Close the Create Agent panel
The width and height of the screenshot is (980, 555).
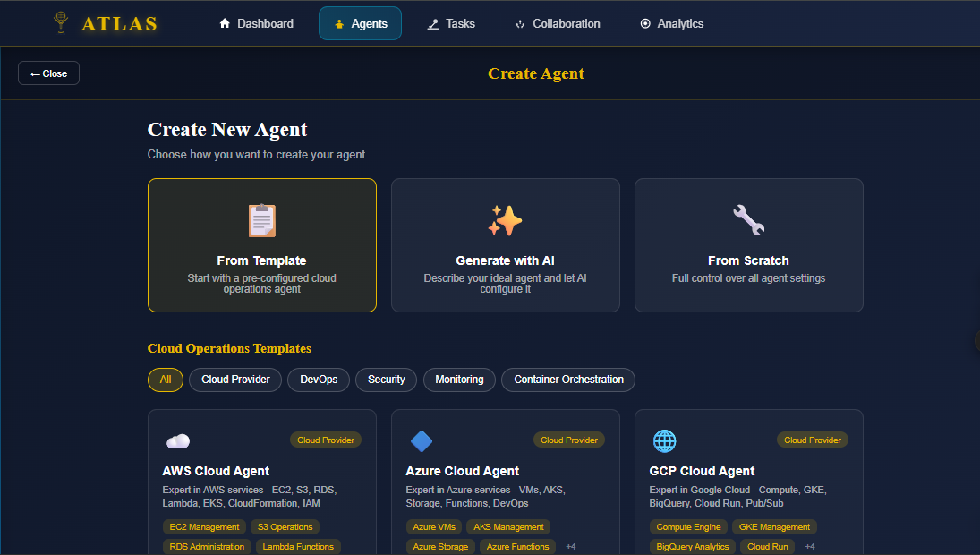(48, 73)
